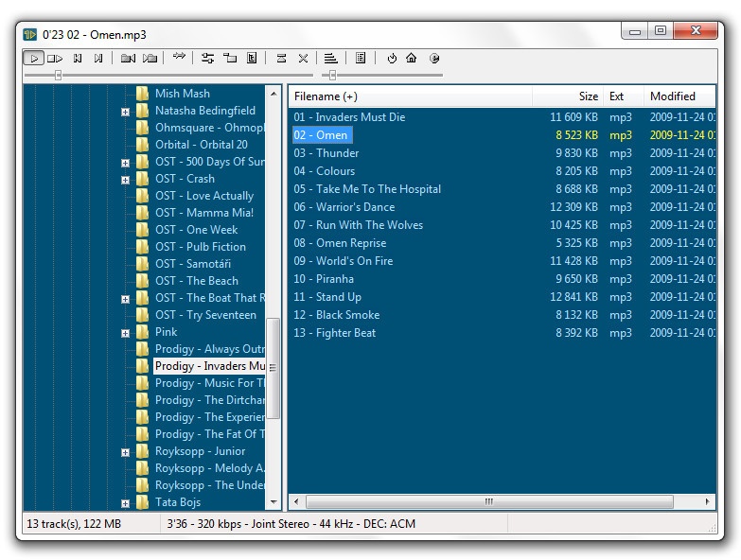Expand the Natasha Bedingfield folder

tap(125, 112)
